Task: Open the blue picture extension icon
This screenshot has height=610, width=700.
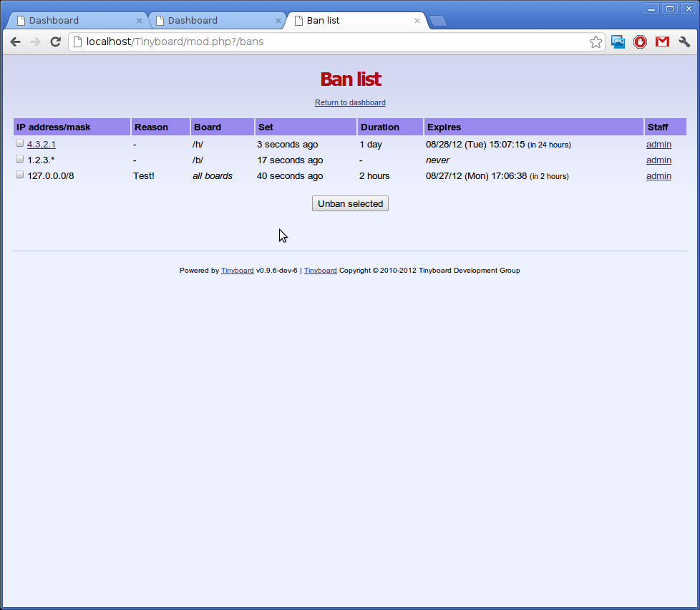Action: [618, 42]
